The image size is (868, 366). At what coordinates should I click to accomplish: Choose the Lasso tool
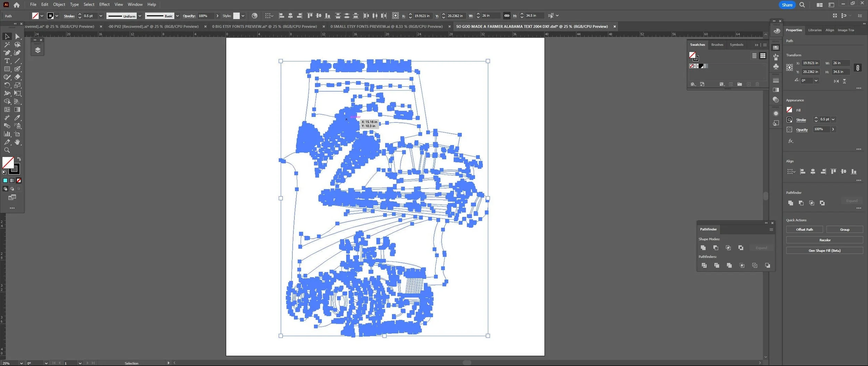pyautogui.click(x=17, y=45)
